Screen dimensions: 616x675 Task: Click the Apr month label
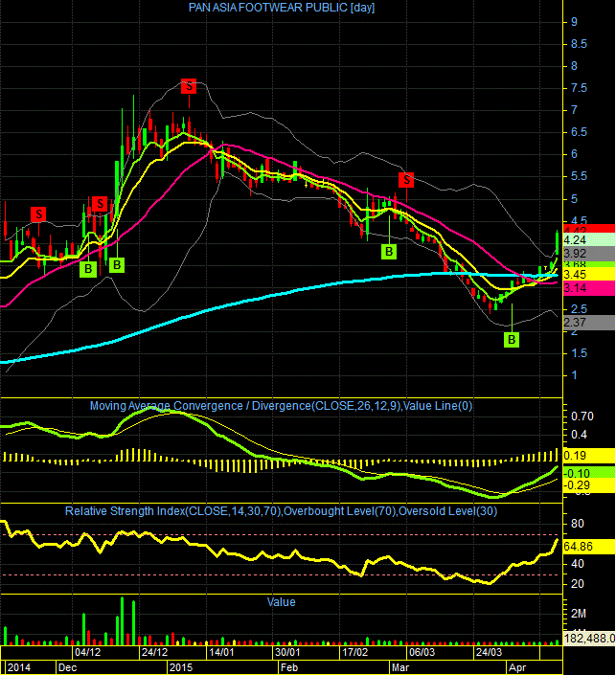pyautogui.click(x=517, y=667)
